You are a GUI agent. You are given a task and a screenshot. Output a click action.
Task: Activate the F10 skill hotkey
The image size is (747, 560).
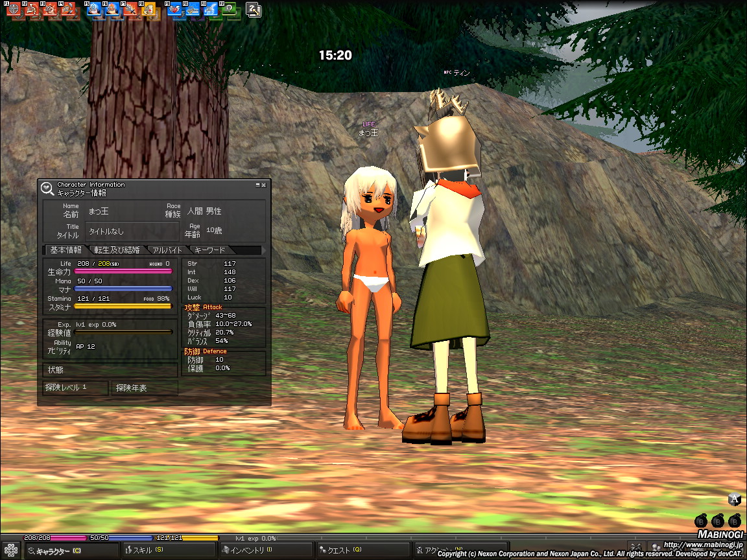tap(193, 10)
